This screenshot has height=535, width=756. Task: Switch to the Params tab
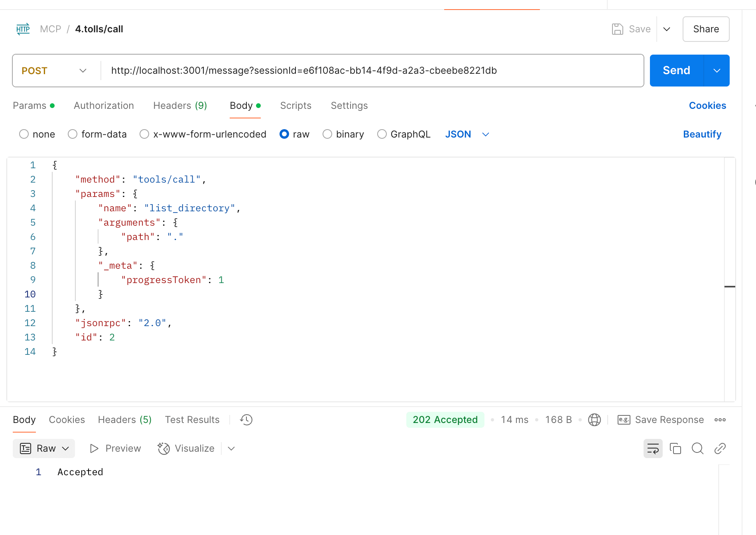pyautogui.click(x=33, y=106)
